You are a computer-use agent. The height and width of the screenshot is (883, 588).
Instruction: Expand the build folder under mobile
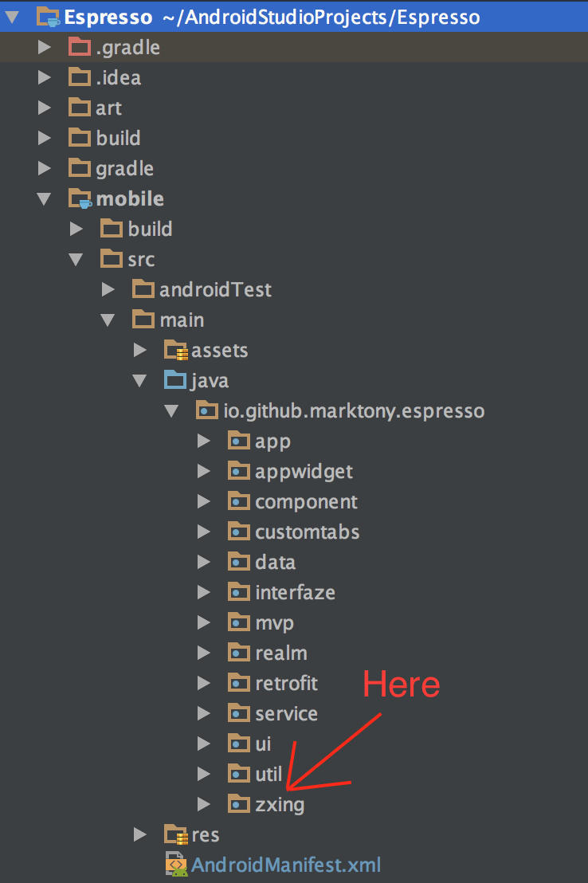[x=76, y=229]
